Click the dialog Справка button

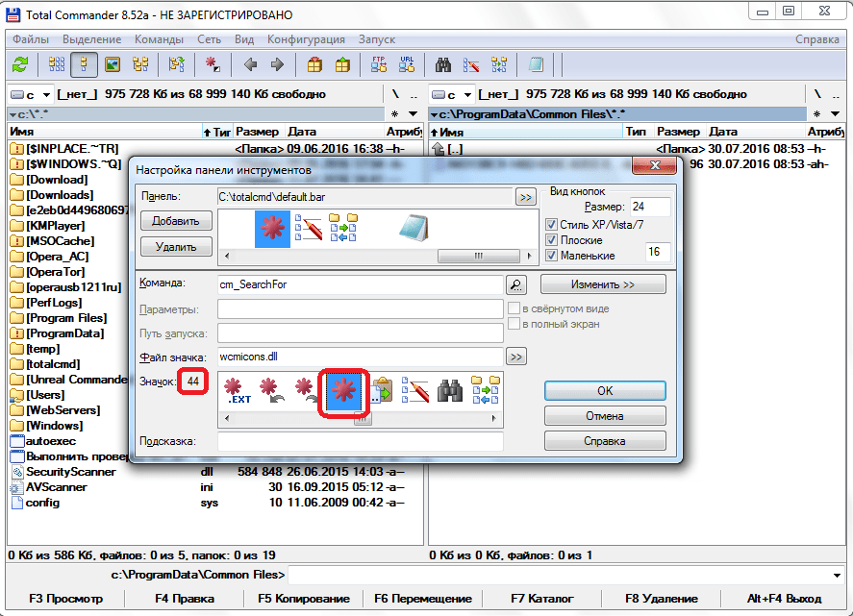[605, 441]
